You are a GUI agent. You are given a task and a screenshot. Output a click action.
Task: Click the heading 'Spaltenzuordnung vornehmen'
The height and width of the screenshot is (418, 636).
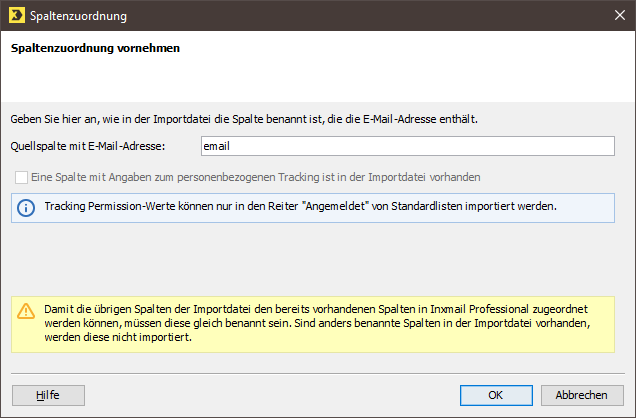(x=95, y=48)
